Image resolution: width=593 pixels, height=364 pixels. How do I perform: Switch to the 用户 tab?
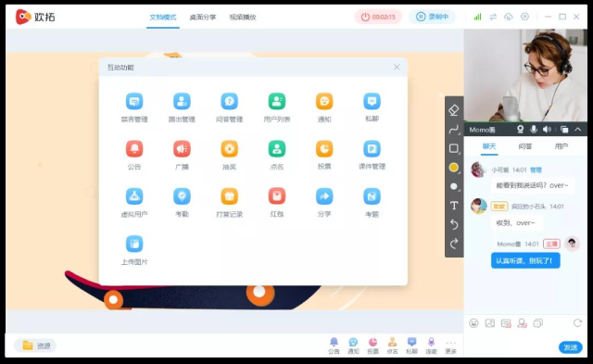561,146
